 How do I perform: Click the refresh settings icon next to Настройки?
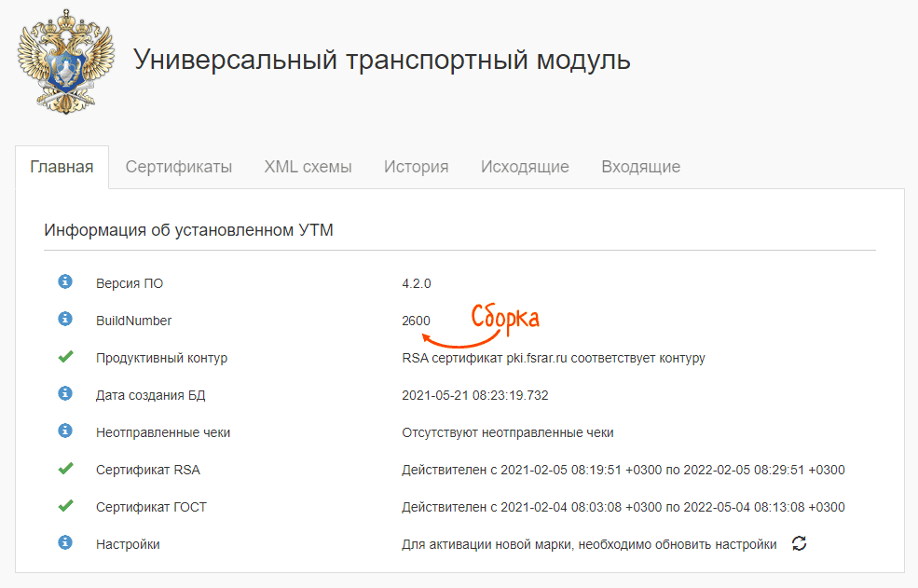[798, 543]
